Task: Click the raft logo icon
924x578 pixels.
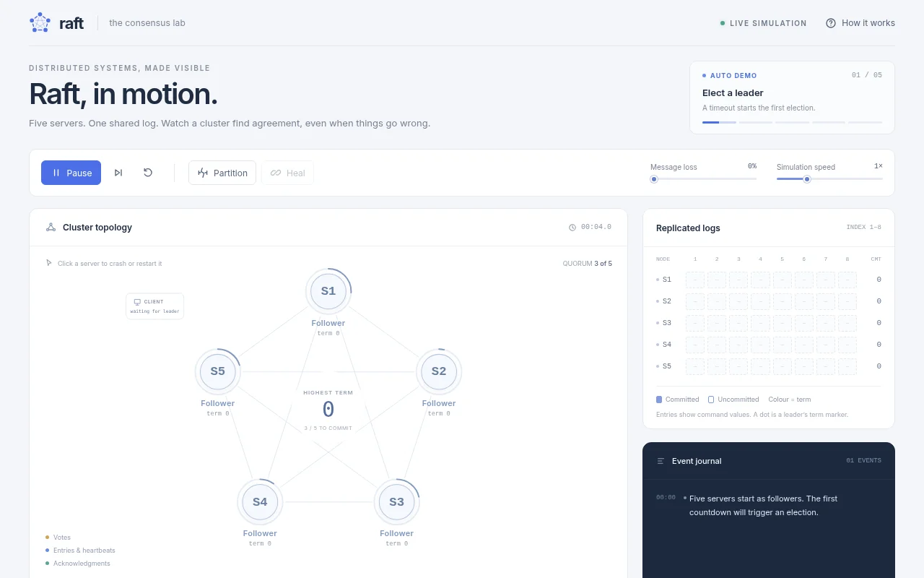Action: pos(40,22)
